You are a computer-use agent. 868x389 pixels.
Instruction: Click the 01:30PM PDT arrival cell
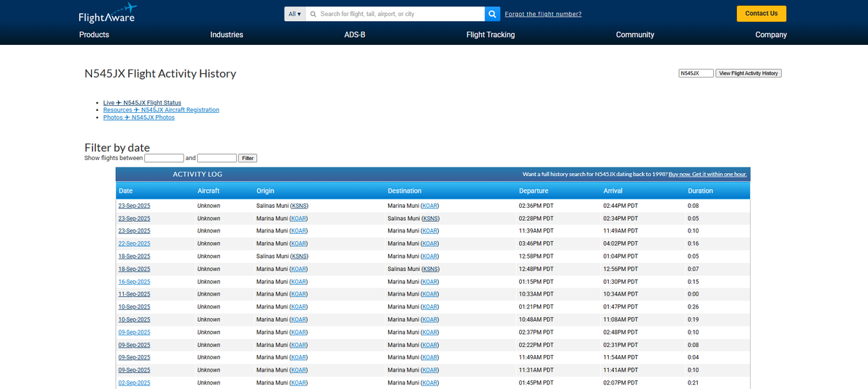tap(620, 282)
